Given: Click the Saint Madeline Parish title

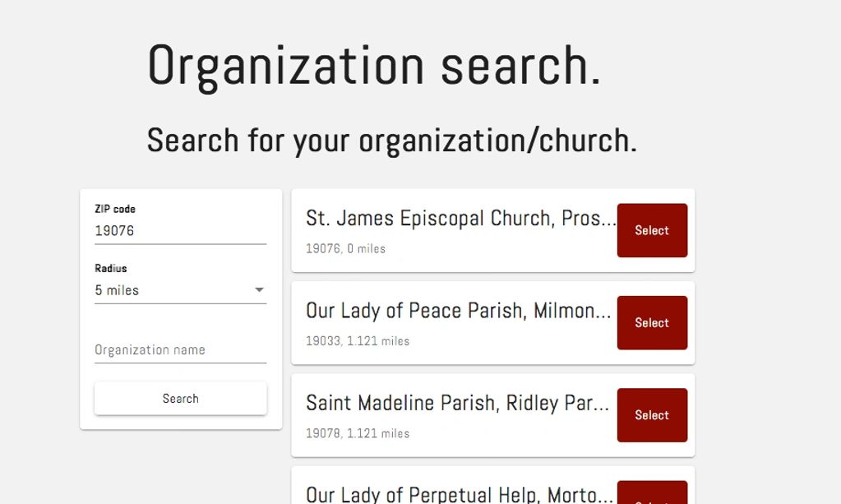Looking at the screenshot, I should [457, 403].
